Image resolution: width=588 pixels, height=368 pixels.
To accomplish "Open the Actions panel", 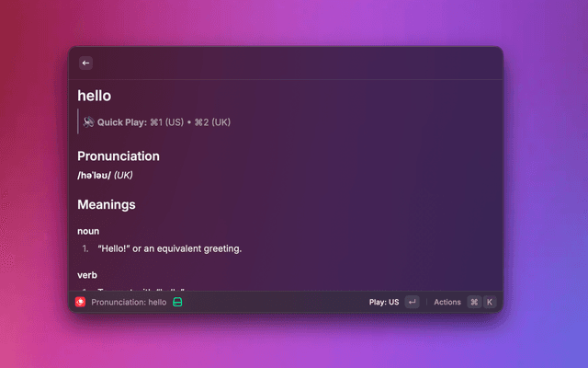I will coord(447,302).
